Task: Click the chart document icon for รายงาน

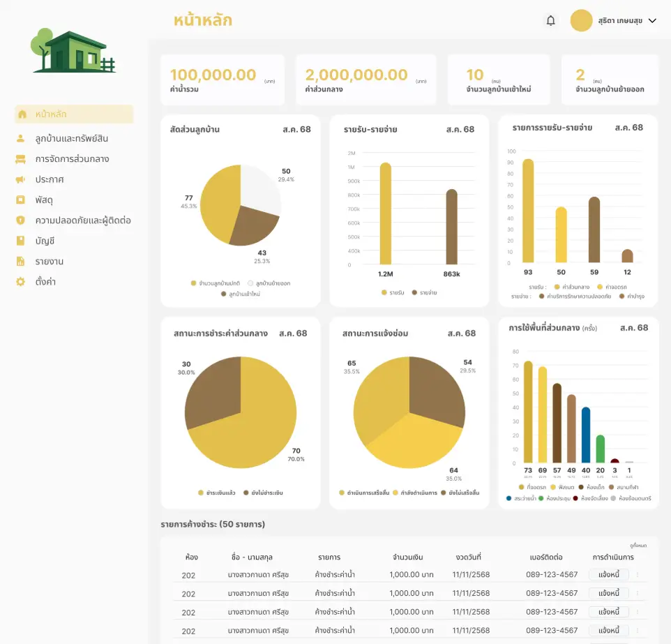Action: pyautogui.click(x=21, y=262)
